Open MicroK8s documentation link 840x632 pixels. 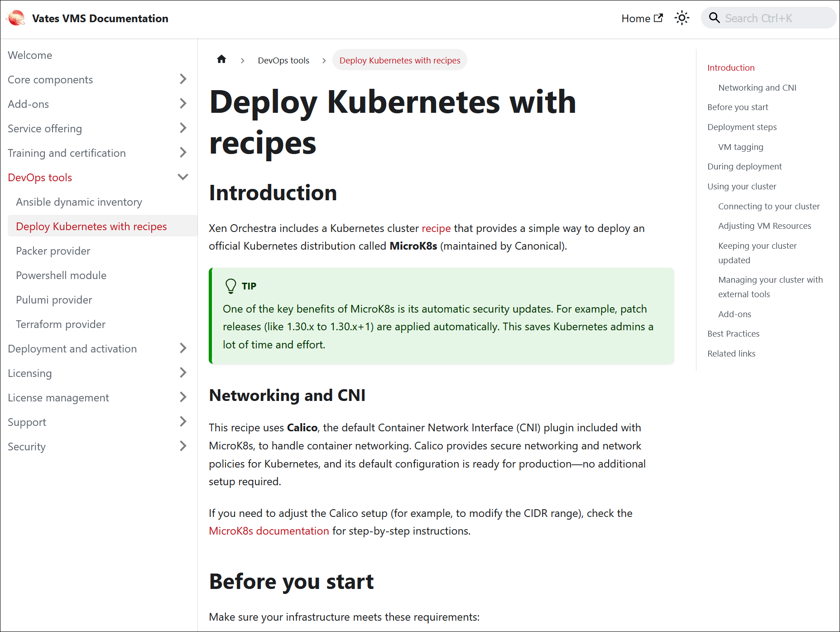(269, 531)
